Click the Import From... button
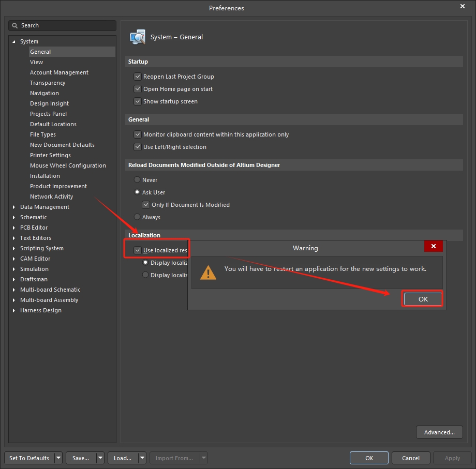The image size is (476, 469). 174,458
